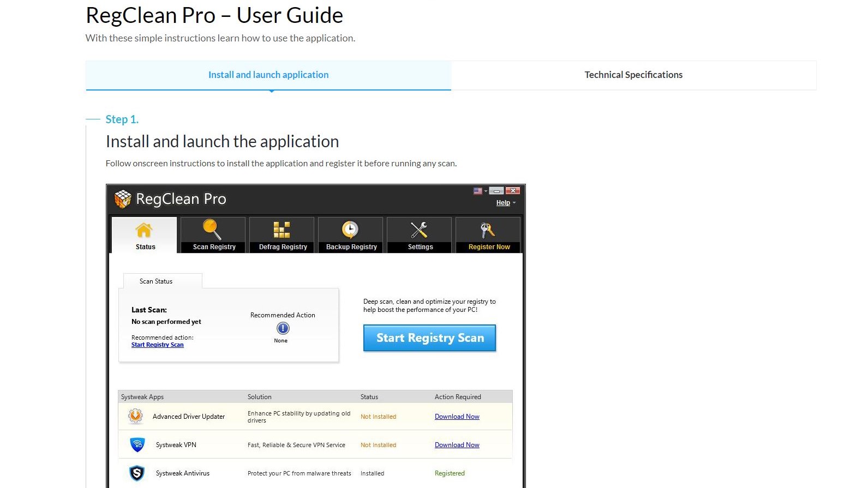Click the Systweak Antivirus shield icon
This screenshot has width=868, height=488.
pyautogui.click(x=137, y=473)
